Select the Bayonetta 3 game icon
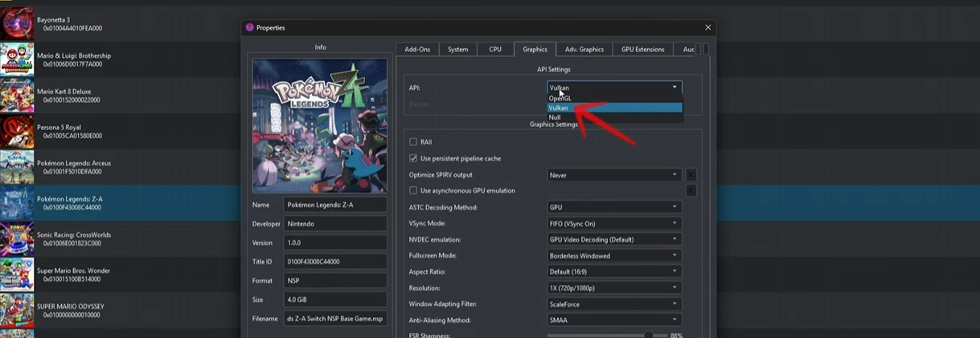Viewport: 980px width, 338px height. 17,24
